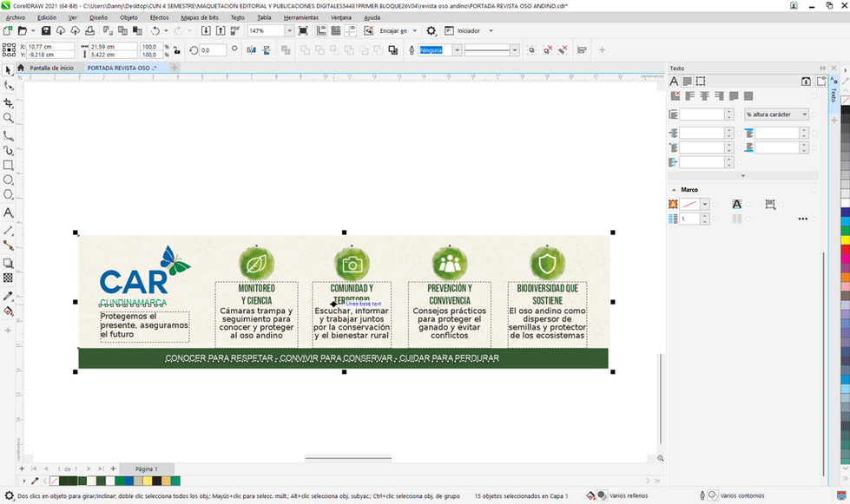Switch to Paragraph properties in Texto docker
850x504 pixels.
point(688,82)
